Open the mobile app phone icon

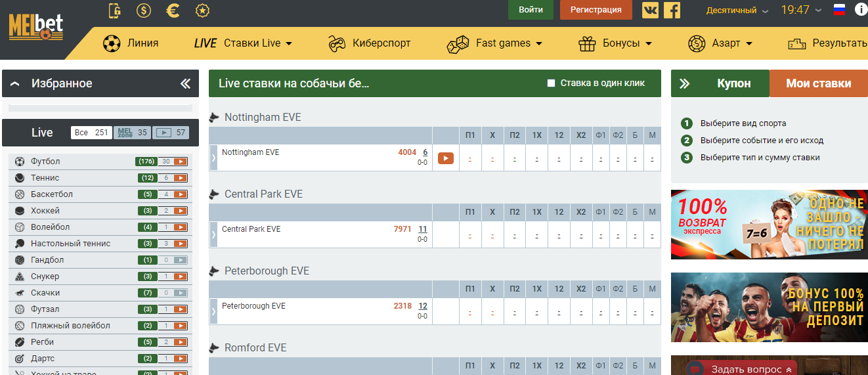point(115,10)
